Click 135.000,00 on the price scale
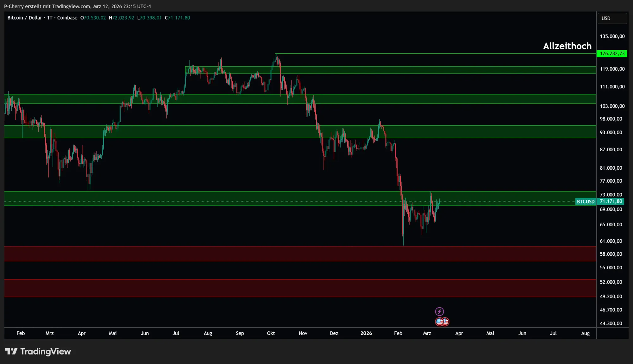Screen dimensions: 633x364 tap(611, 36)
